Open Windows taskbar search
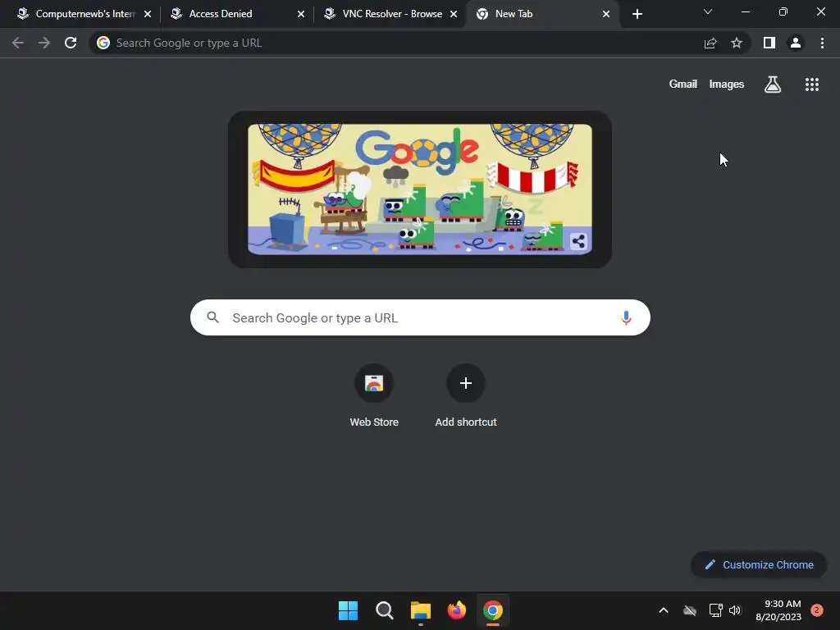Screen dimensions: 840x630 [384, 610]
